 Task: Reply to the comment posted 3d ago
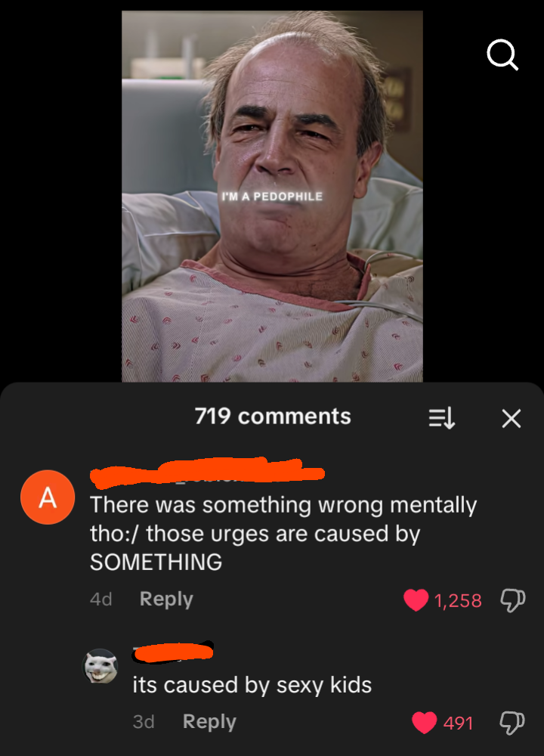[209, 722]
